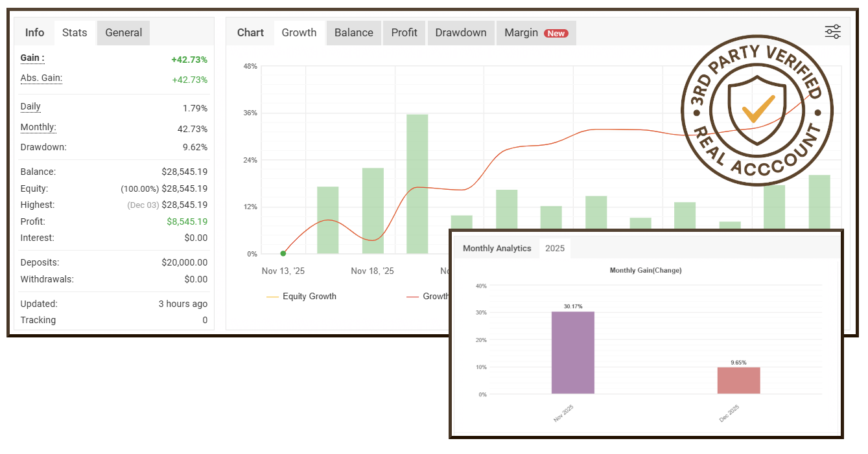The image size is (868, 454).
Task: Switch to the Stats tab
Action: (75, 32)
